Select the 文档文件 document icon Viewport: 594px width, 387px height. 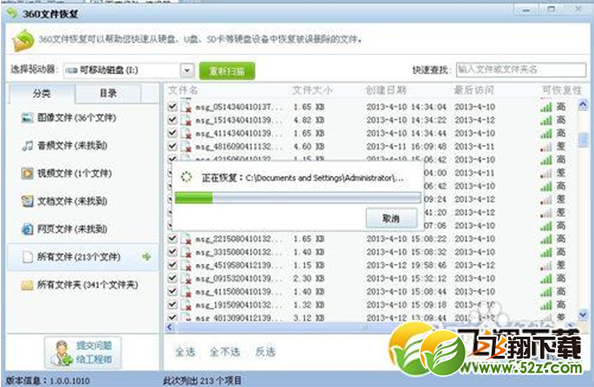click(27, 201)
